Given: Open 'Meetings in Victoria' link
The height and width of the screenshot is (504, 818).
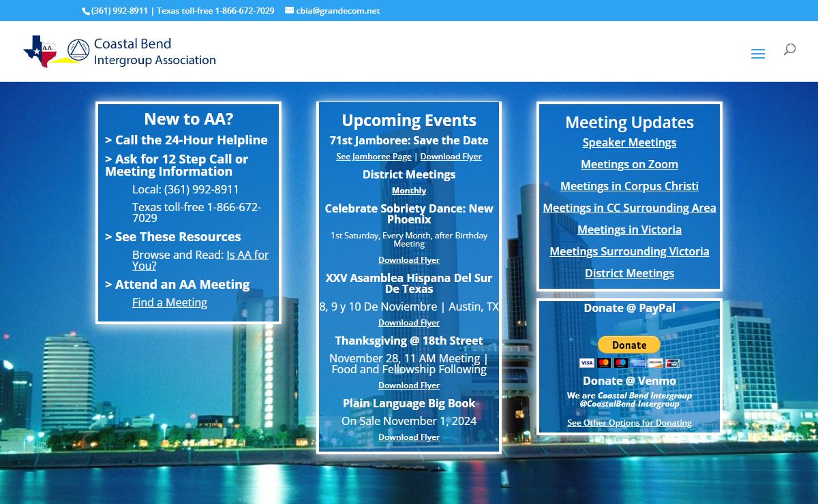Looking at the screenshot, I should coord(629,230).
